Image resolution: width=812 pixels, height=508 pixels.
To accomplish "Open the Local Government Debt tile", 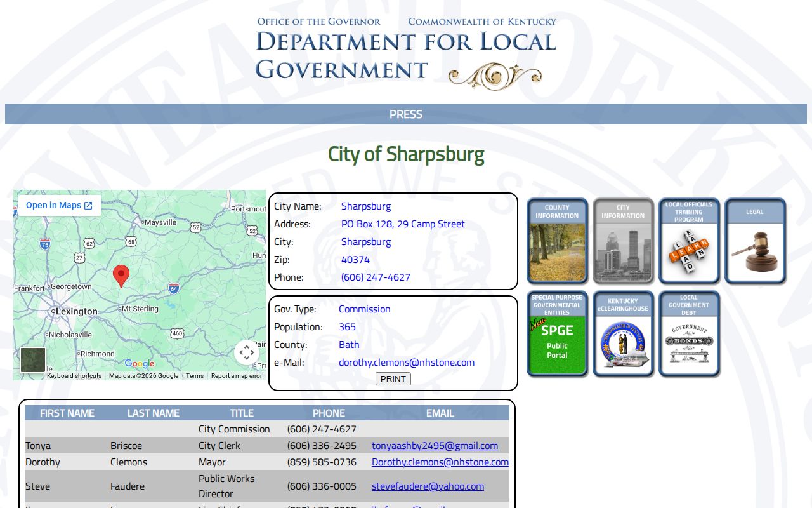I will 689,334.
